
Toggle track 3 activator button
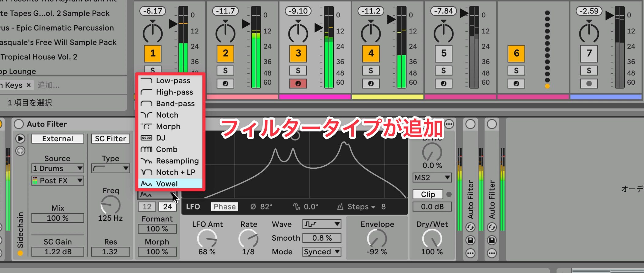[298, 53]
